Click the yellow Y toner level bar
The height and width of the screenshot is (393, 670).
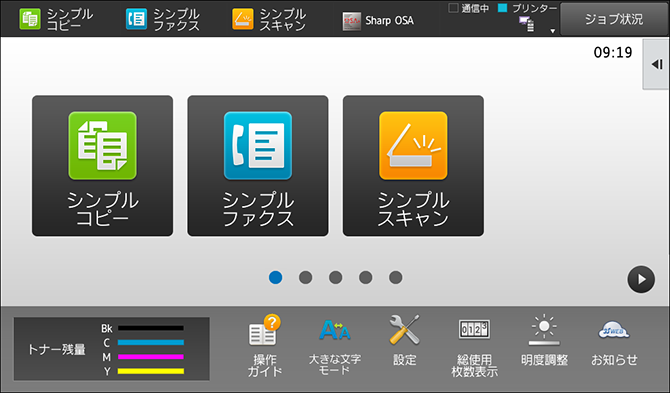click(x=151, y=371)
